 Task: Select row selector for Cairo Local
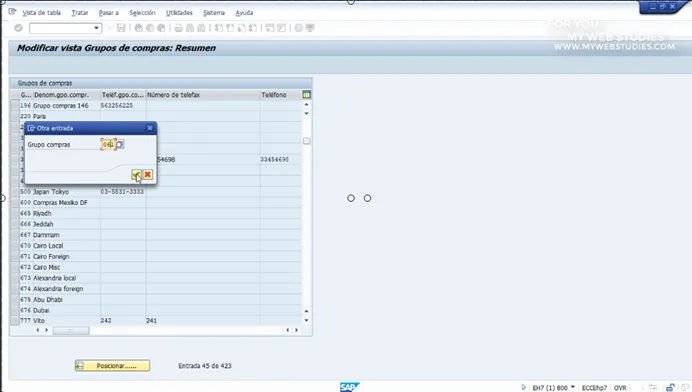(x=15, y=245)
